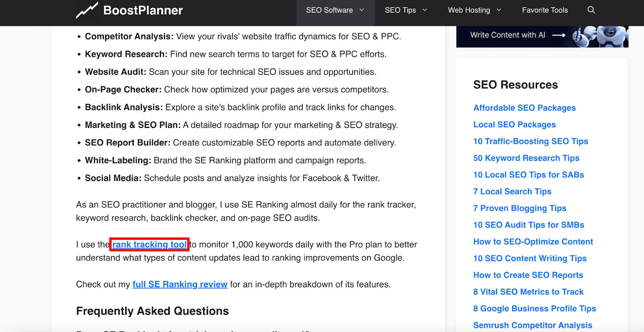The height and width of the screenshot is (332, 644).
Task: Open Affordable SEO Packages link
Action: tap(524, 108)
